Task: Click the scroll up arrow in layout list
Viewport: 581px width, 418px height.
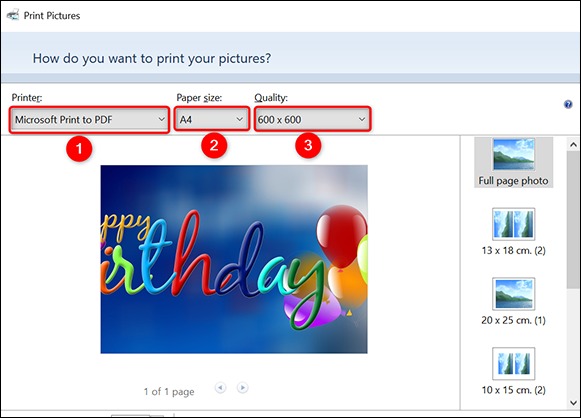Action: coord(573,145)
